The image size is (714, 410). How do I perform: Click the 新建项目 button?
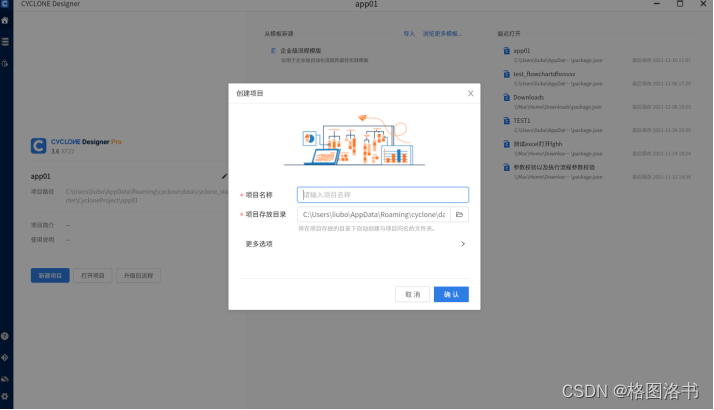[x=50, y=276]
